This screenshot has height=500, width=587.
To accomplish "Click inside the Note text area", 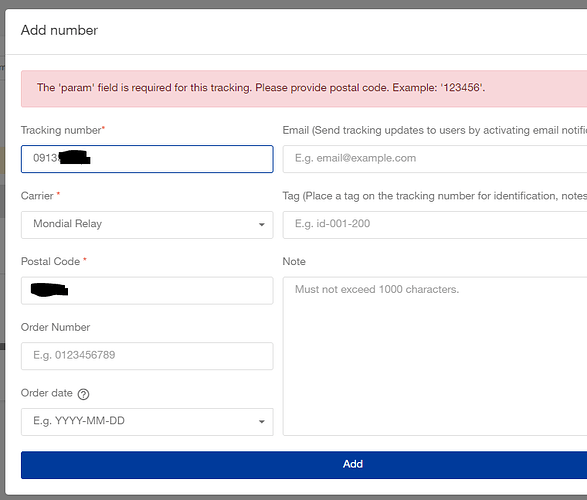I will [435, 356].
